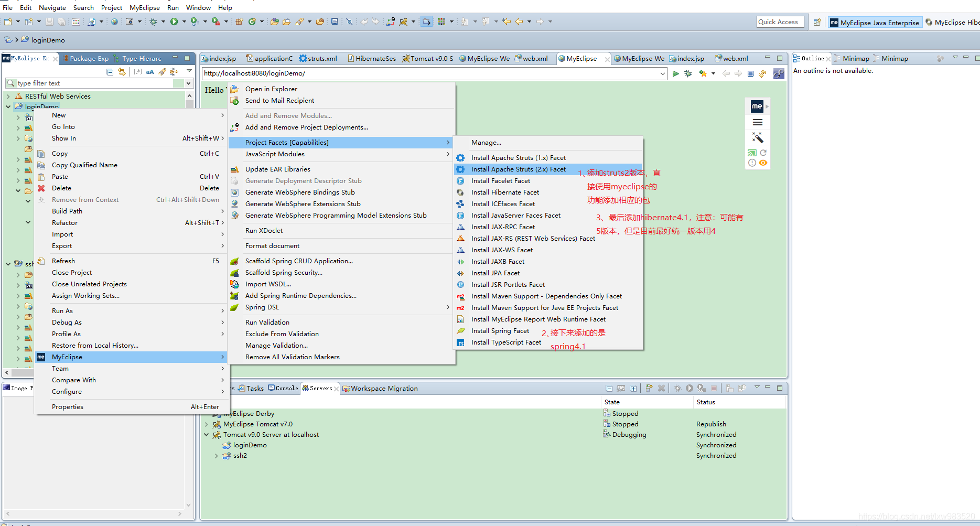Choose Properties in context menu
Viewport: 980px width, 526px height.
132,407
